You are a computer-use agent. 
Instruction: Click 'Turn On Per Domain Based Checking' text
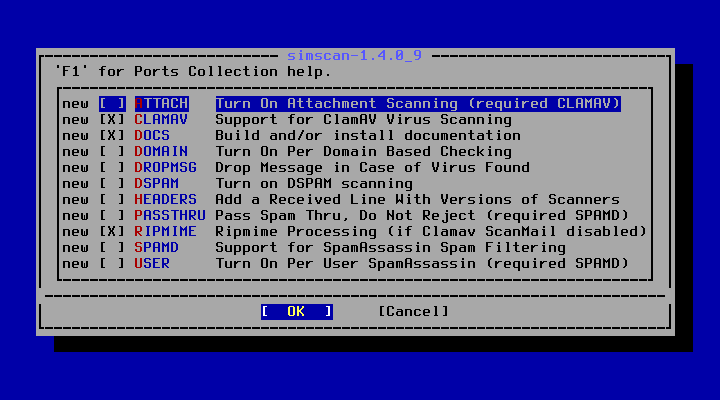tap(364, 152)
